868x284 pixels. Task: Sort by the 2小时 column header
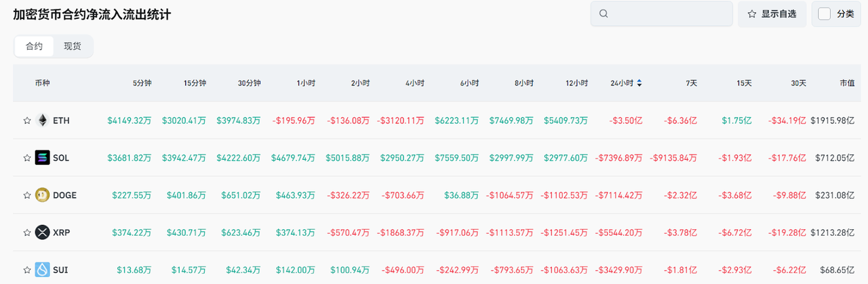[x=360, y=83]
